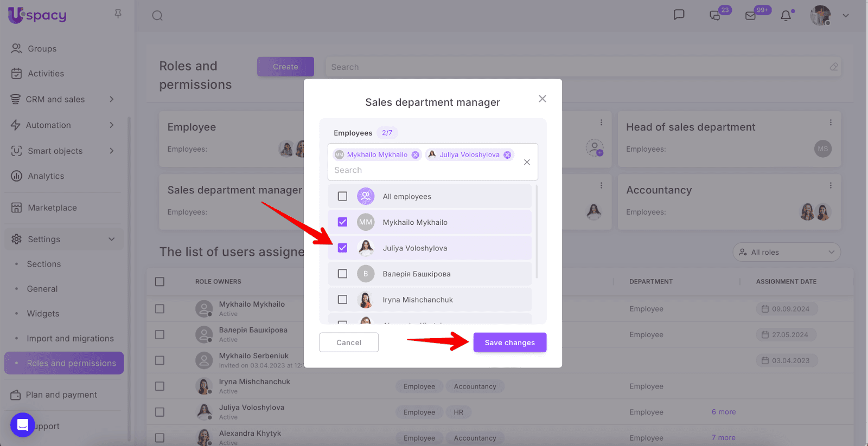Click the employee search field in dialog
Screen dimensions: 868x446
423,170
